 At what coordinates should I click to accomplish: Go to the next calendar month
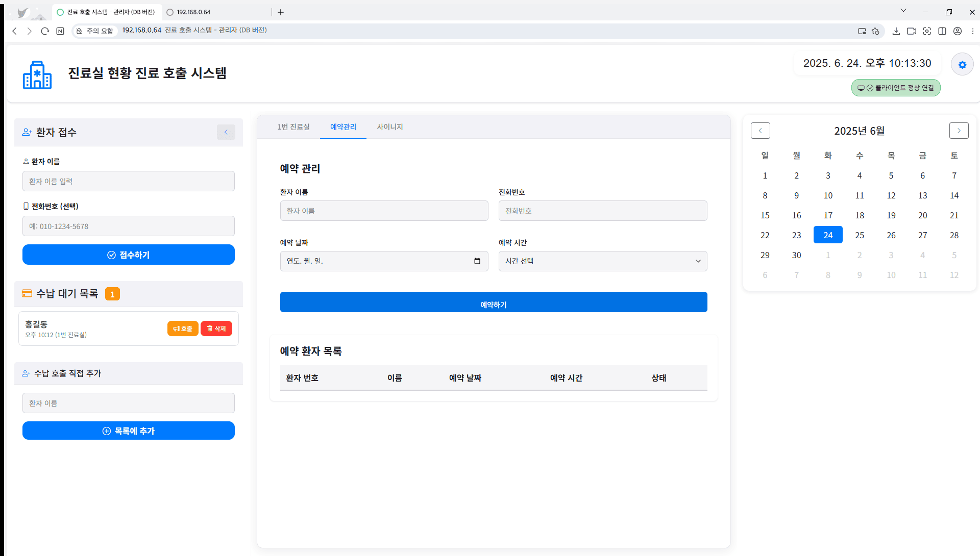[959, 131]
